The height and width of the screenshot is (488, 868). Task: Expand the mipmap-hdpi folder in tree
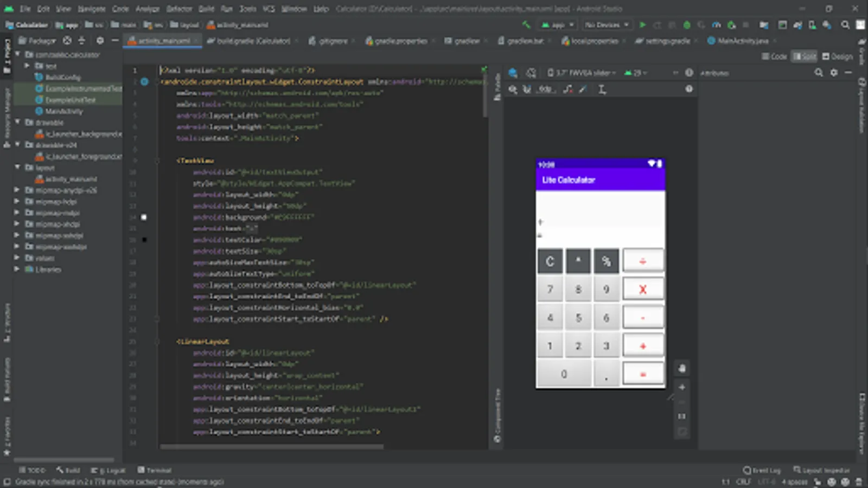pos(17,201)
